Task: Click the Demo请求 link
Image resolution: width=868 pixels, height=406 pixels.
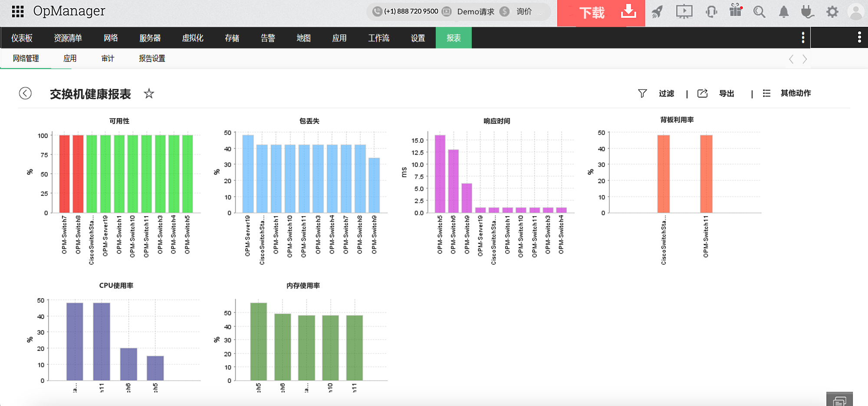Action: pyautogui.click(x=476, y=12)
